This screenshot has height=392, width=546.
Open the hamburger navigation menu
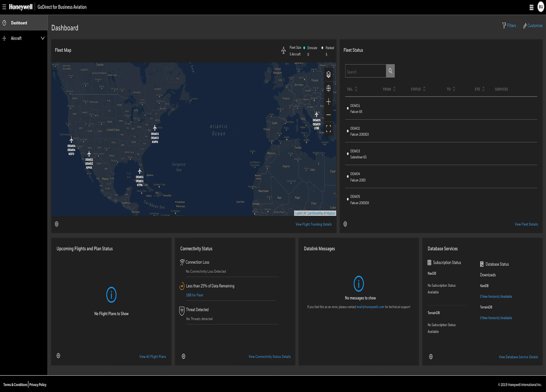point(4,7)
